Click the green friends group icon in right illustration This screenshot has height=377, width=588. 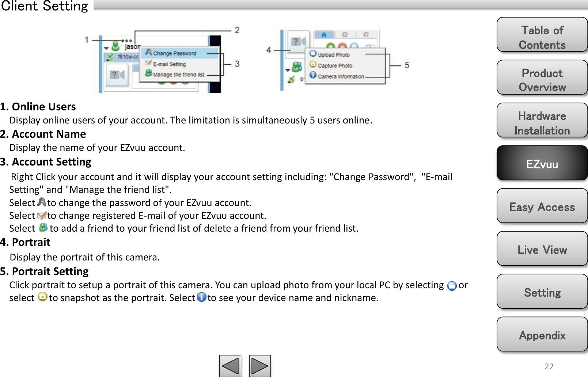(297, 67)
